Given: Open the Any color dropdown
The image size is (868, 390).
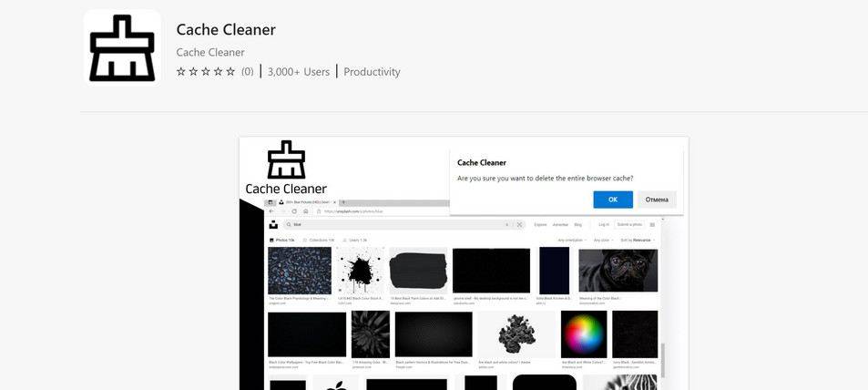Looking at the screenshot, I should [x=603, y=241].
